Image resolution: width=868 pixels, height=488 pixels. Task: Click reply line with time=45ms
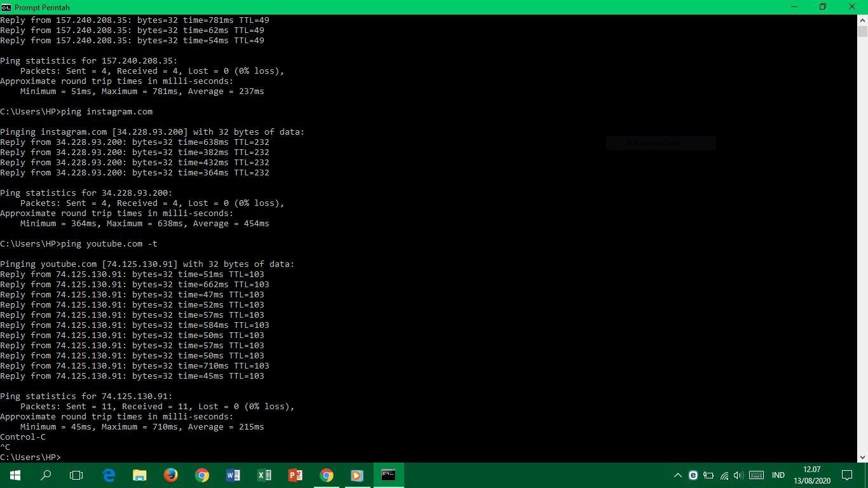click(x=132, y=376)
